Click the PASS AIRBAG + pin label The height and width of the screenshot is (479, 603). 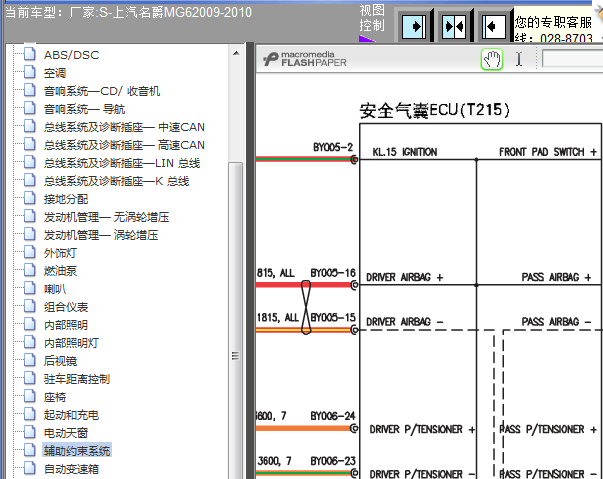[x=556, y=277]
